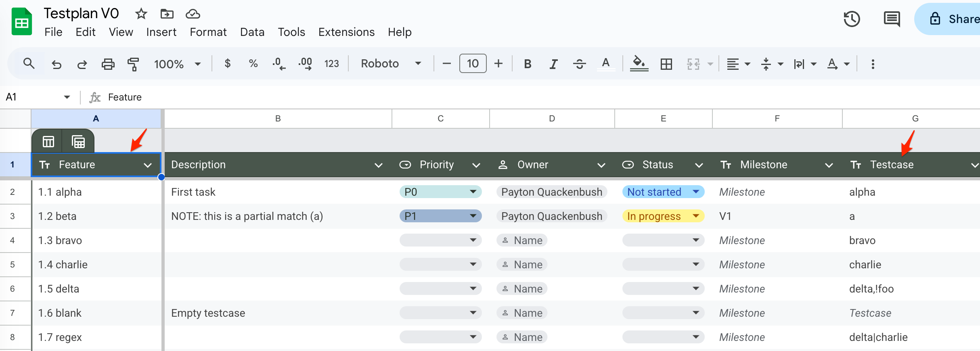The width and height of the screenshot is (980, 351).
Task: Redo the last action
Action: click(x=82, y=64)
